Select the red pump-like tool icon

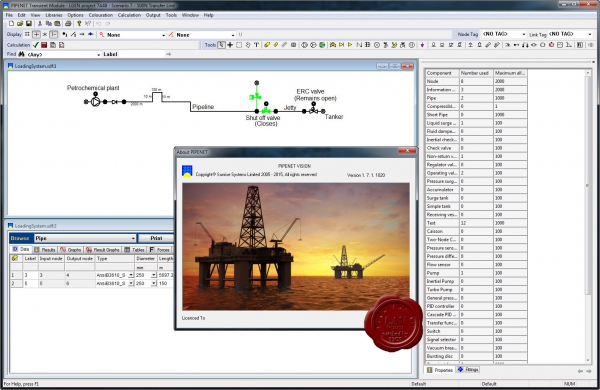(x=551, y=45)
